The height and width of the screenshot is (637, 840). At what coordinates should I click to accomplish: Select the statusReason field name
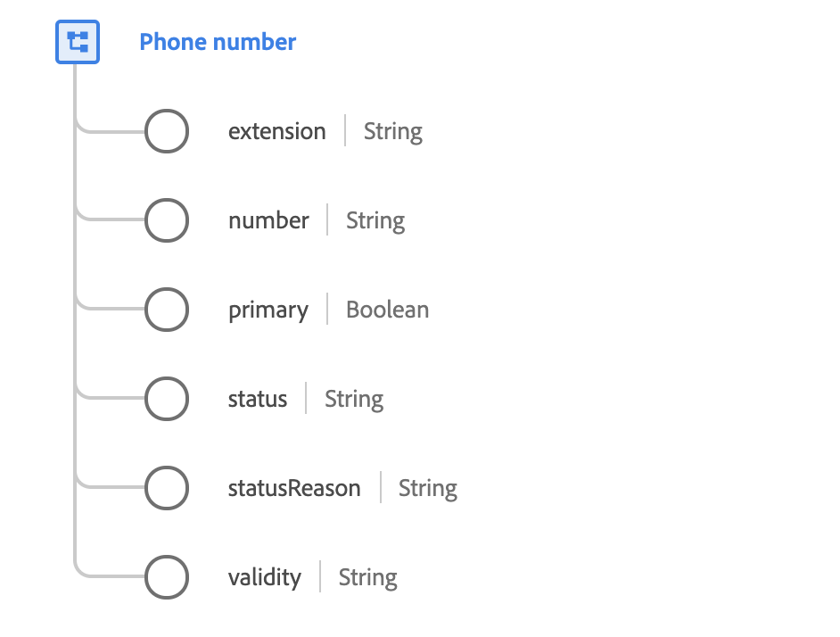pos(294,488)
